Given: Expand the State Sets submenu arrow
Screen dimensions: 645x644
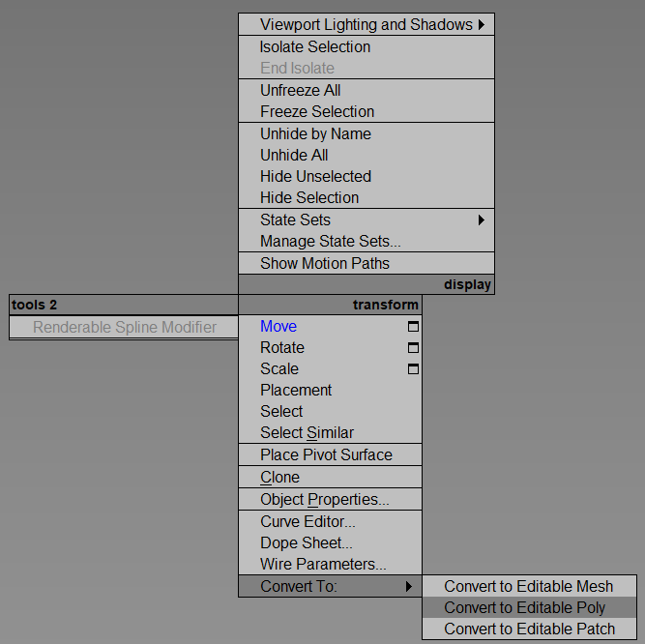Looking at the screenshot, I should point(481,220).
